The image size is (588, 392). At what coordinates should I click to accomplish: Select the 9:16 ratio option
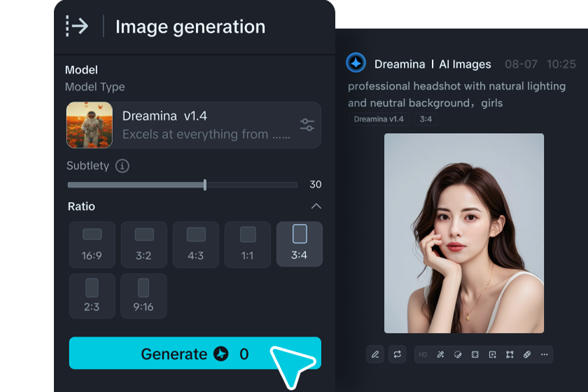pyautogui.click(x=144, y=296)
